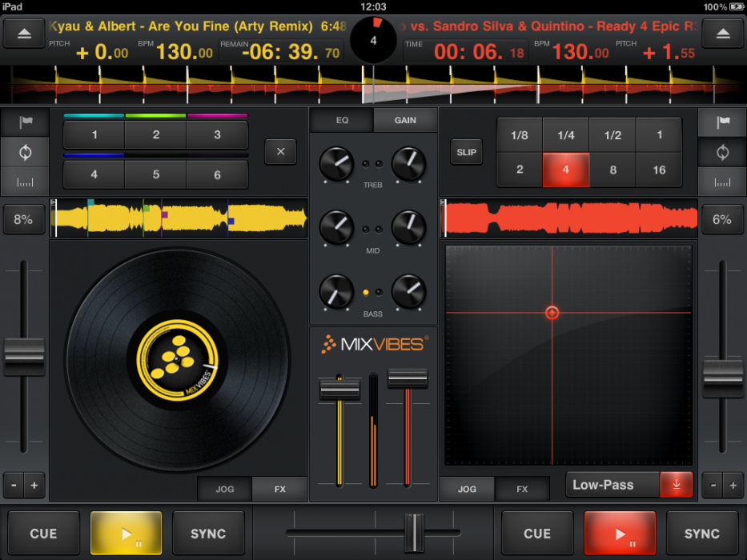This screenshot has height=560, width=747.
Task: Tap the left BASS knob
Action: tap(336, 291)
